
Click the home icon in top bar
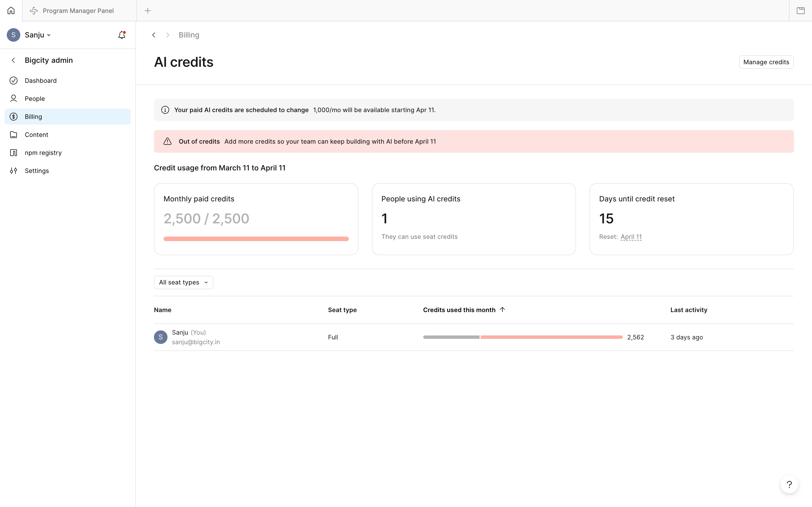click(11, 11)
